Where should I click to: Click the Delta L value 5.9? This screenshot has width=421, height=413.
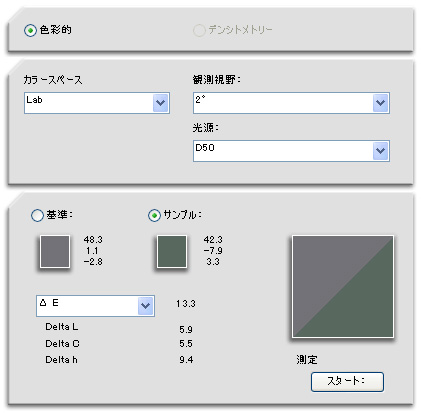[x=186, y=330]
